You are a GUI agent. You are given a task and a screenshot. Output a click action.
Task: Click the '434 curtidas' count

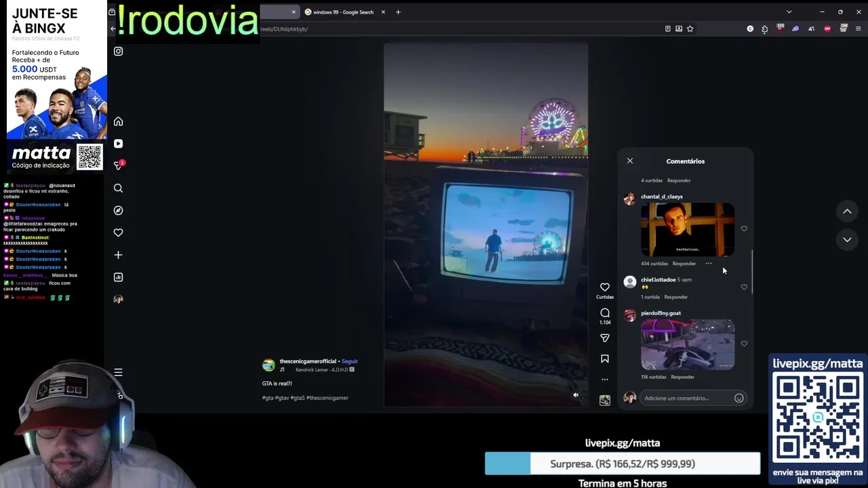(654, 263)
